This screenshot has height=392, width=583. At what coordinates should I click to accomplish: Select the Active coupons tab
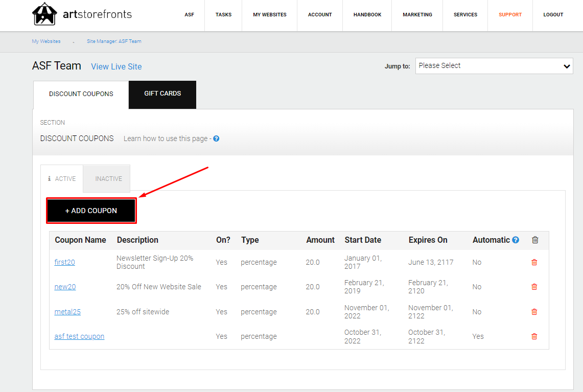pos(62,178)
